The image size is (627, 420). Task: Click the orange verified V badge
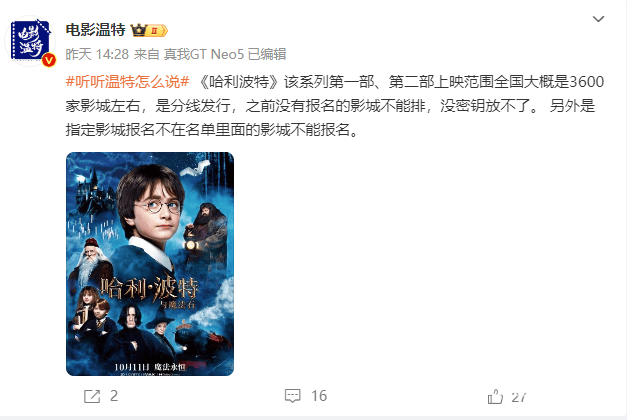pos(49,60)
